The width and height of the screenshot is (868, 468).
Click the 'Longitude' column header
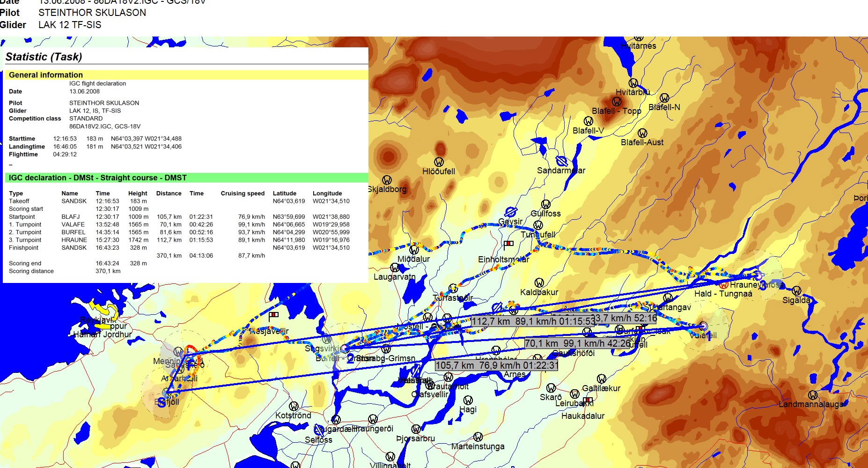click(327, 193)
